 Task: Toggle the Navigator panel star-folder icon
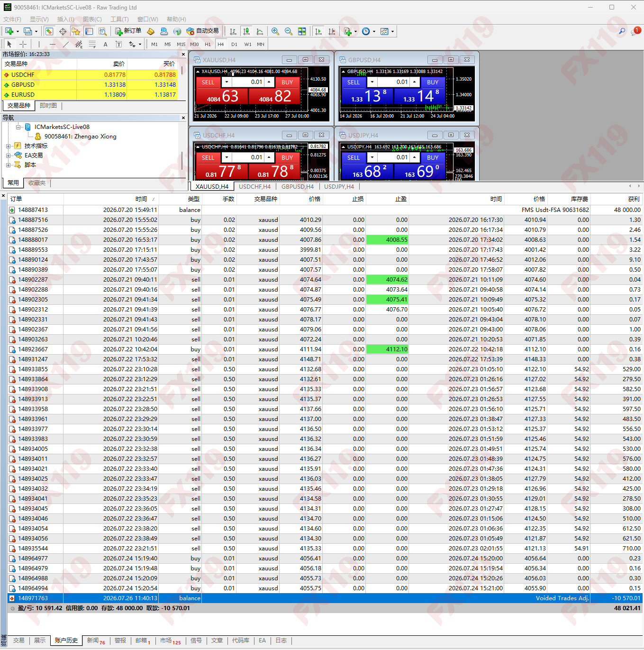point(76,31)
